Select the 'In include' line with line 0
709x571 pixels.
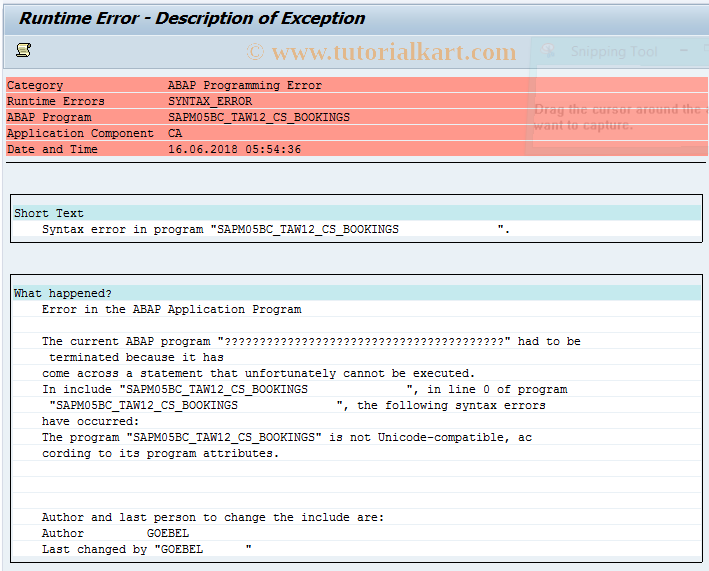click(305, 389)
